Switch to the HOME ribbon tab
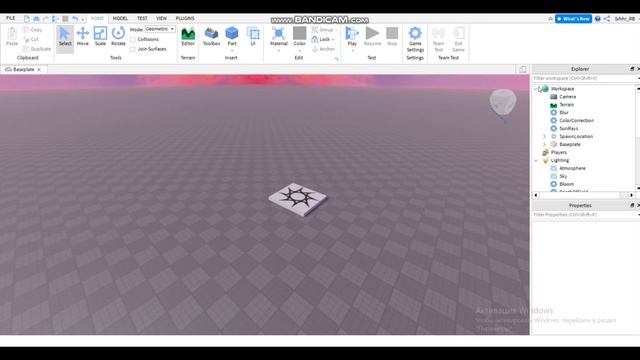This screenshot has width=640, height=360. (97, 18)
